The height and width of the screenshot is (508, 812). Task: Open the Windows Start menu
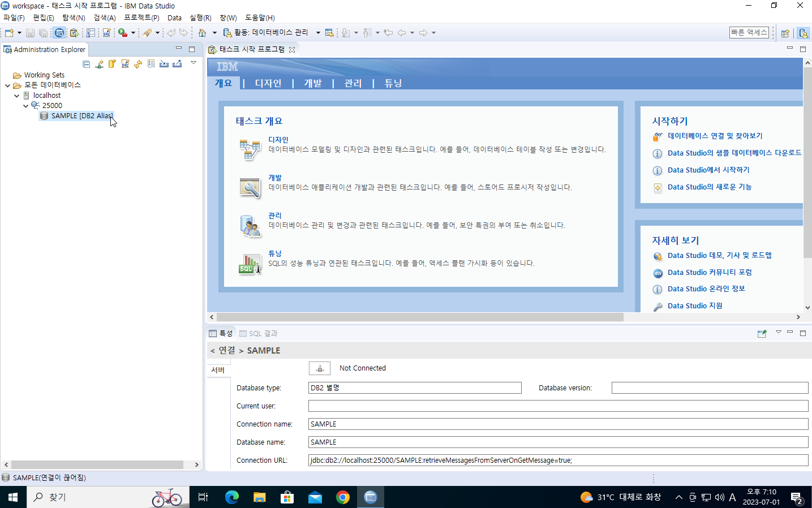[x=13, y=497]
